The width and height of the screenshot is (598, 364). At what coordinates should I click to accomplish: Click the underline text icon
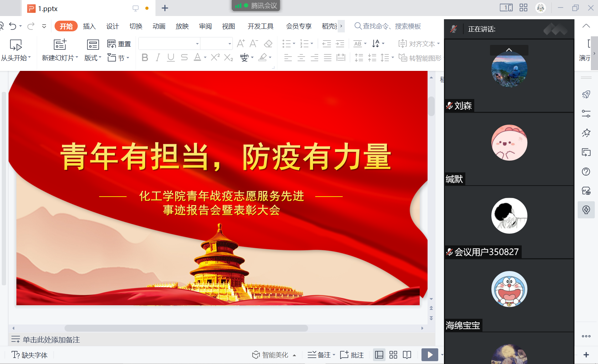[x=171, y=57]
